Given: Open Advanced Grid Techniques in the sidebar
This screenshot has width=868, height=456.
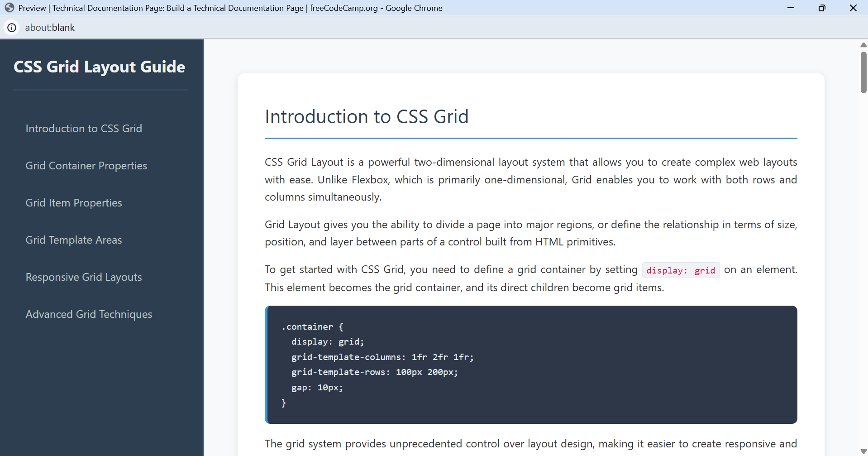Looking at the screenshot, I should (x=89, y=314).
